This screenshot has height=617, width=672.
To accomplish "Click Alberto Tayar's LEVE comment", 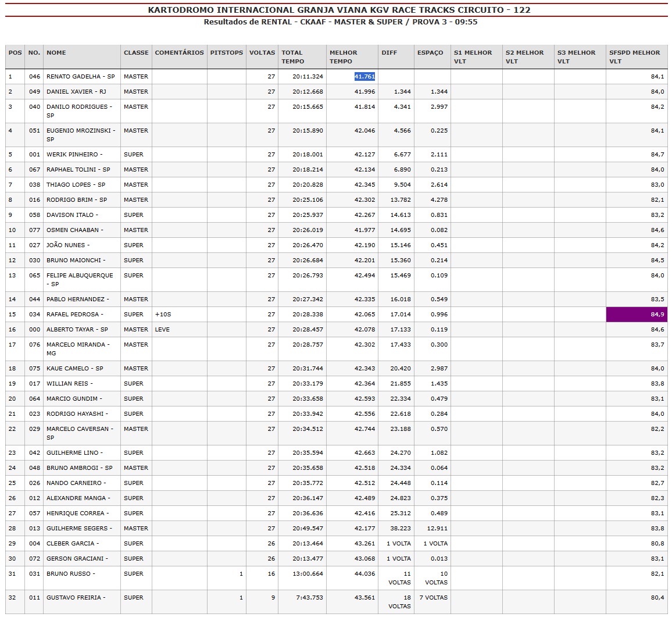I will point(162,330).
